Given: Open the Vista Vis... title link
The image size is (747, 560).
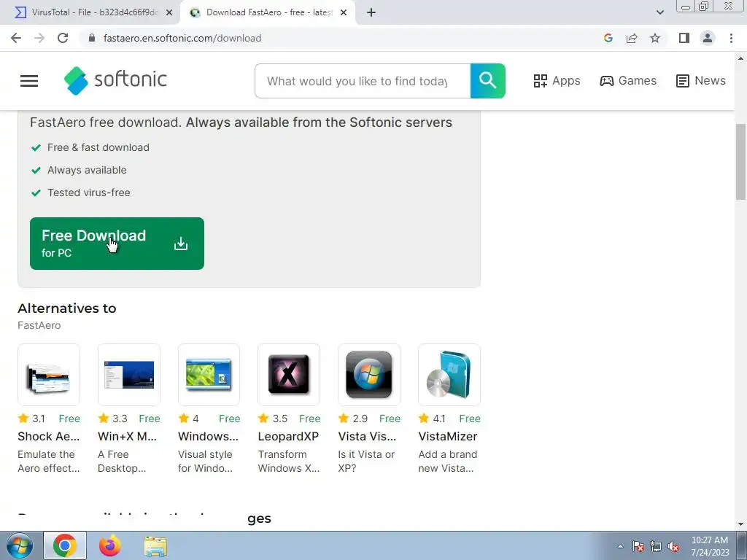Looking at the screenshot, I should 367,436.
